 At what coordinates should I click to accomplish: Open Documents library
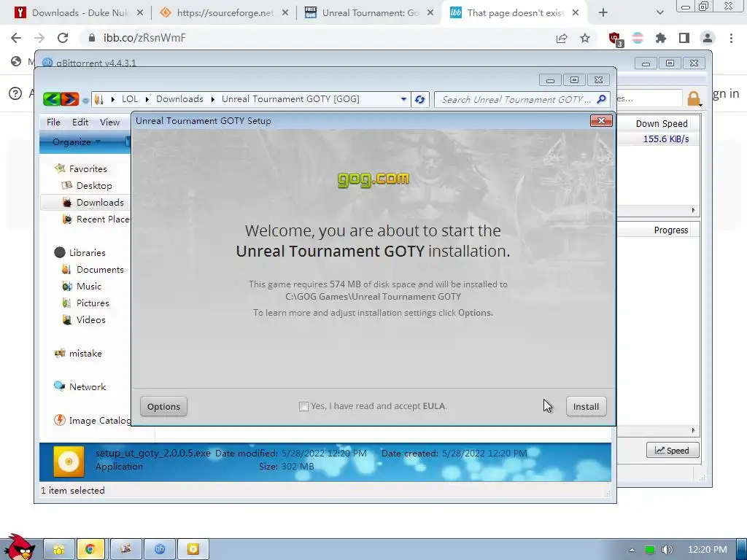tap(99, 270)
